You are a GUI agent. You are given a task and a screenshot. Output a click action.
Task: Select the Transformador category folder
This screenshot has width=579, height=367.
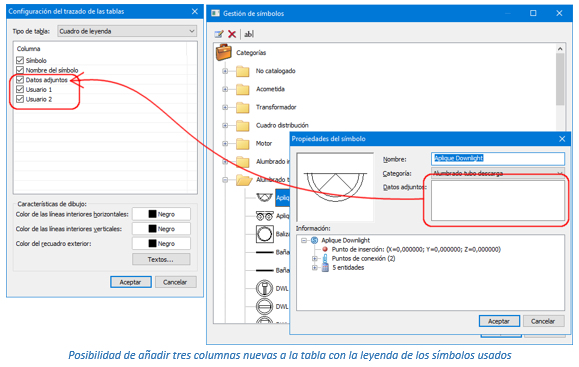276,107
